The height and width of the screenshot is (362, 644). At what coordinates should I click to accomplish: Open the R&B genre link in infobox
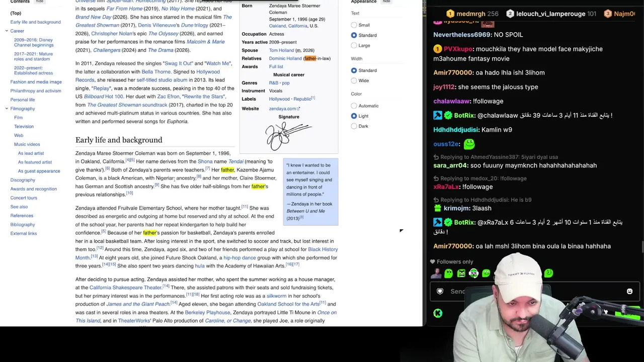[274, 83]
